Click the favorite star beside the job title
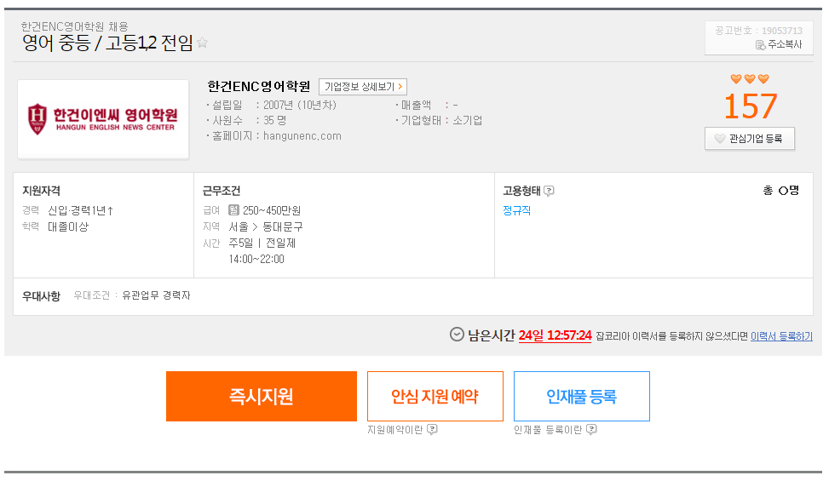Screen dimensions: 829x504 202,43
